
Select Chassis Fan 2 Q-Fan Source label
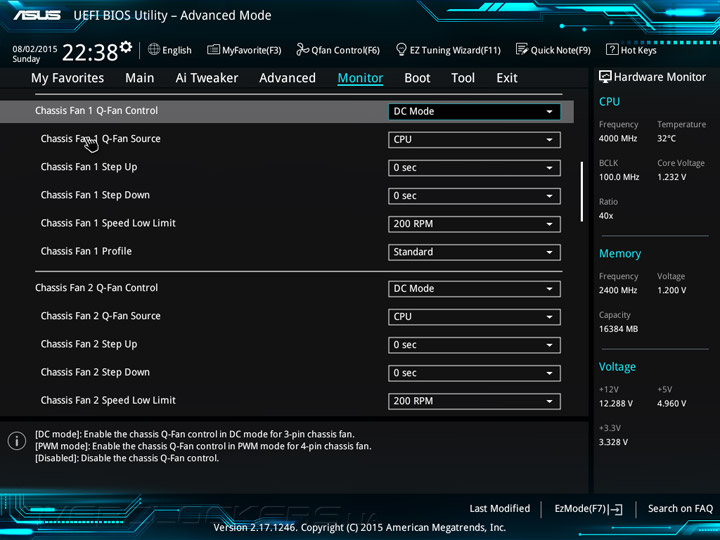click(101, 316)
